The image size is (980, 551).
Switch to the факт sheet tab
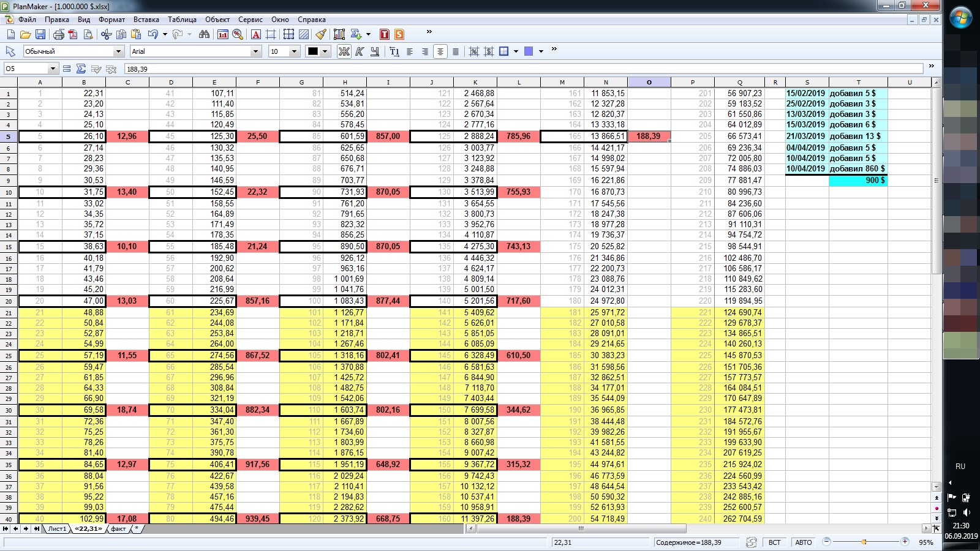point(118,528)
